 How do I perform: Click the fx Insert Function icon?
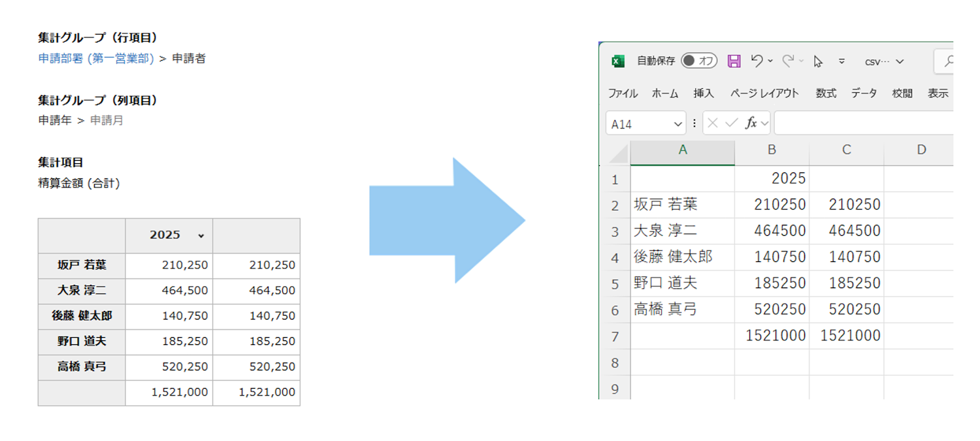pyautogui.click(x=751, y=123)
